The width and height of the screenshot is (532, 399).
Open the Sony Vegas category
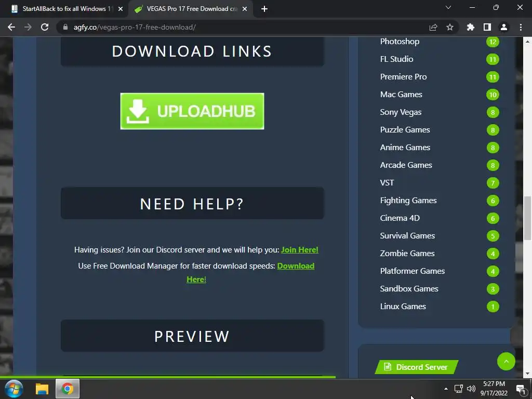click(401, 112)
